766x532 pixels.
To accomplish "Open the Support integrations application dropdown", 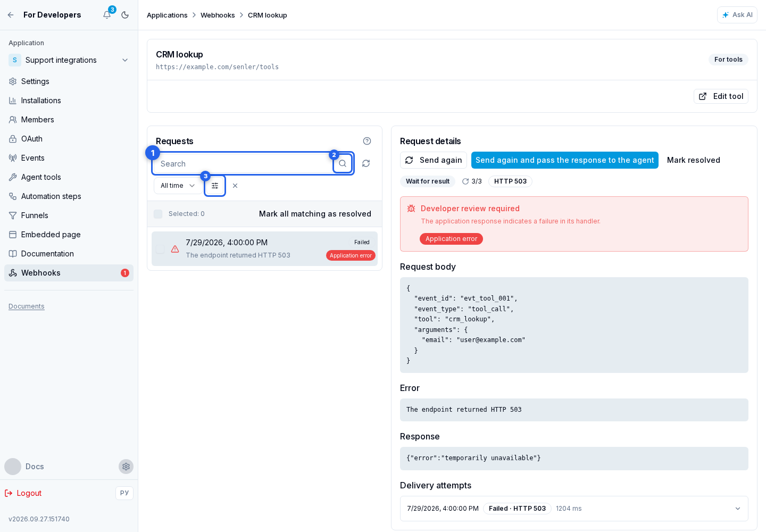I will (69, 60).
